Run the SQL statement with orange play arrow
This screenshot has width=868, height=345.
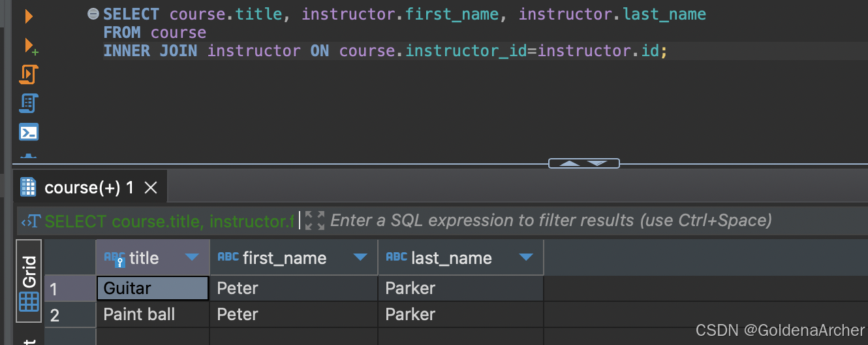29,16
